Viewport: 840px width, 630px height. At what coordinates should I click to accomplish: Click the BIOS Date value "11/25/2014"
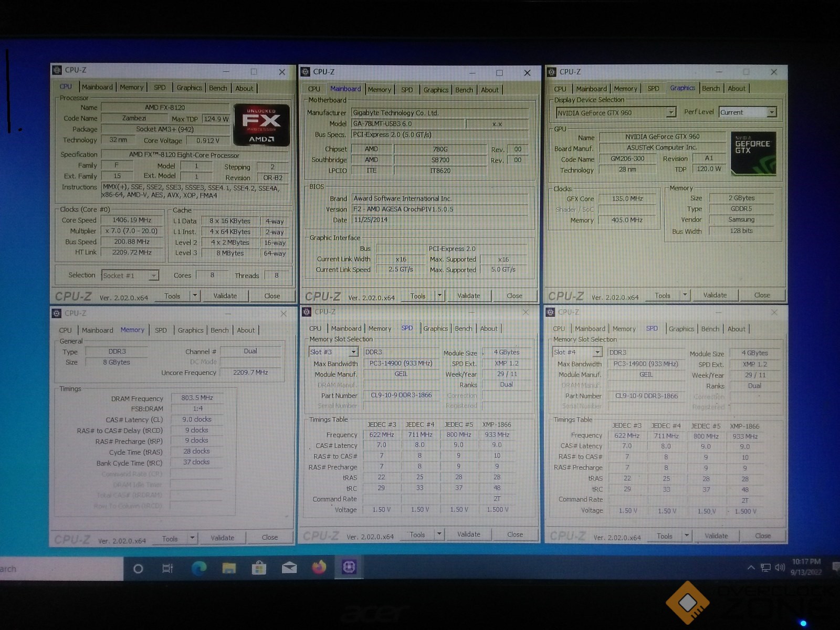440,219
